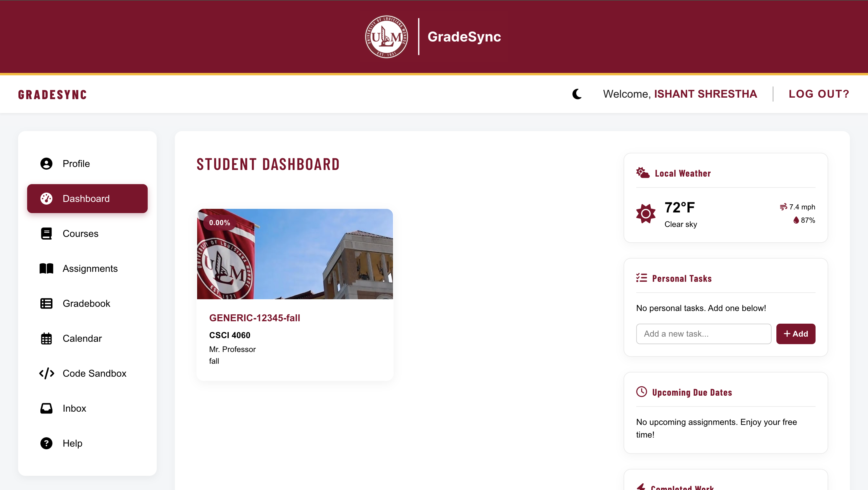Screen dimensions: 868x490
Task: Click the Inbox tray icon
Action: point(46,408)
